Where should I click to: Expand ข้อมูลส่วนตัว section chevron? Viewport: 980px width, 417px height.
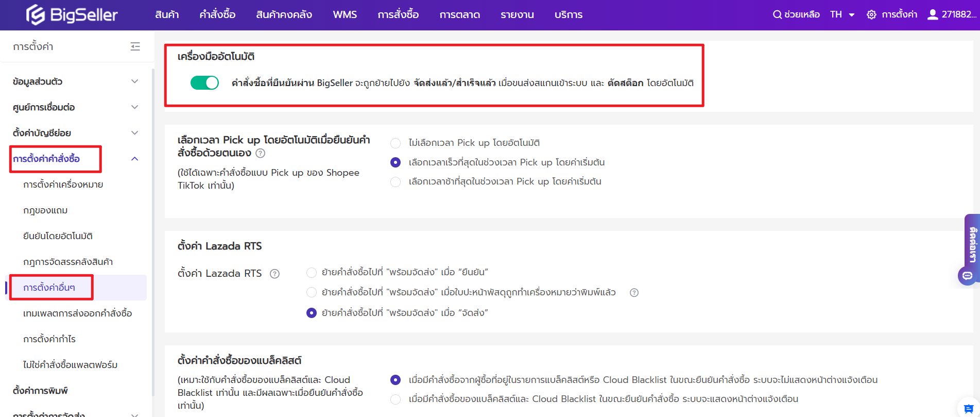[135, 81]
